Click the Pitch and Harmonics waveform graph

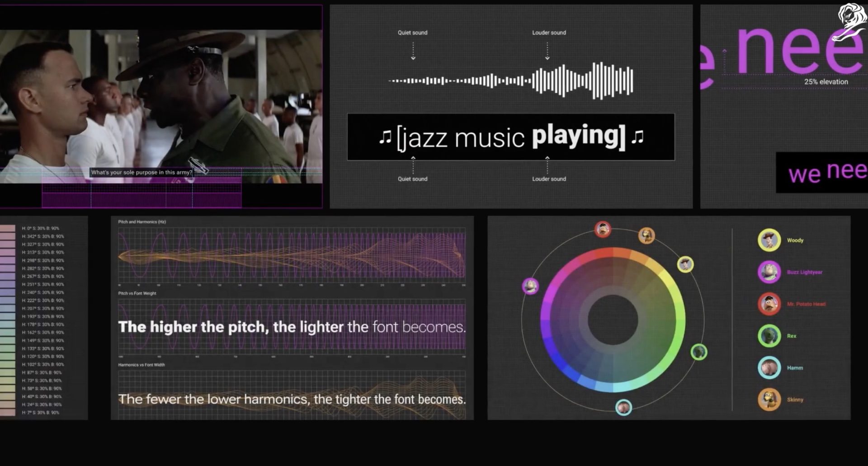click(x=292, y=255)
